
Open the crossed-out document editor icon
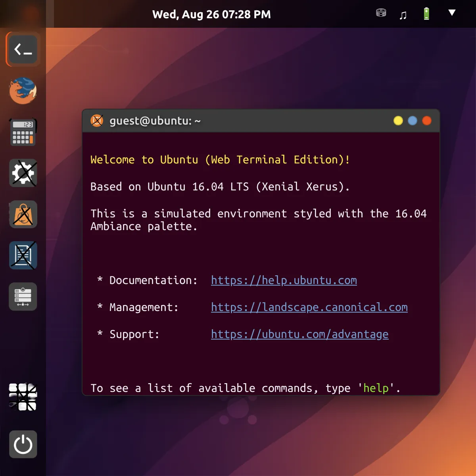[x=23, y=256]
